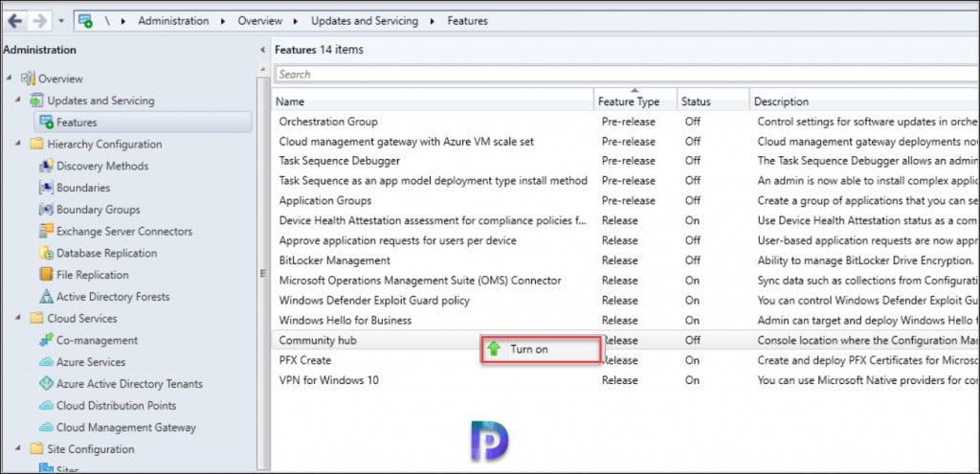
Task: Select Approve application requests for users row
Action: click(626, 240)
